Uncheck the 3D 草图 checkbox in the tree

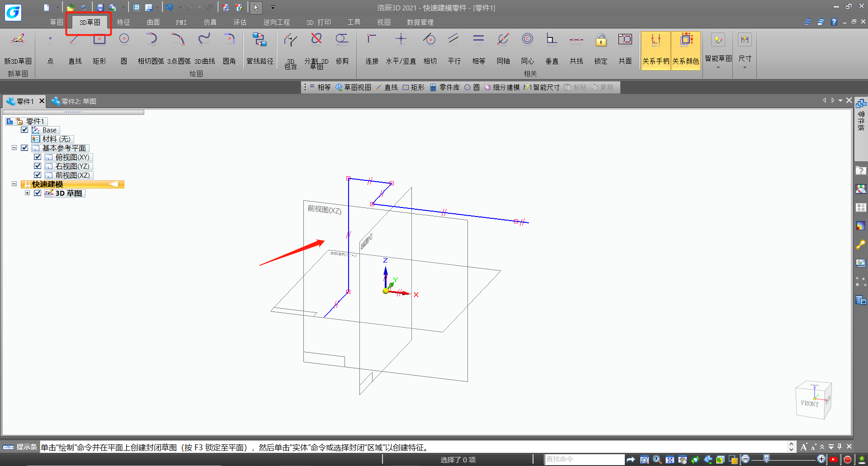(x=38, y=193)
